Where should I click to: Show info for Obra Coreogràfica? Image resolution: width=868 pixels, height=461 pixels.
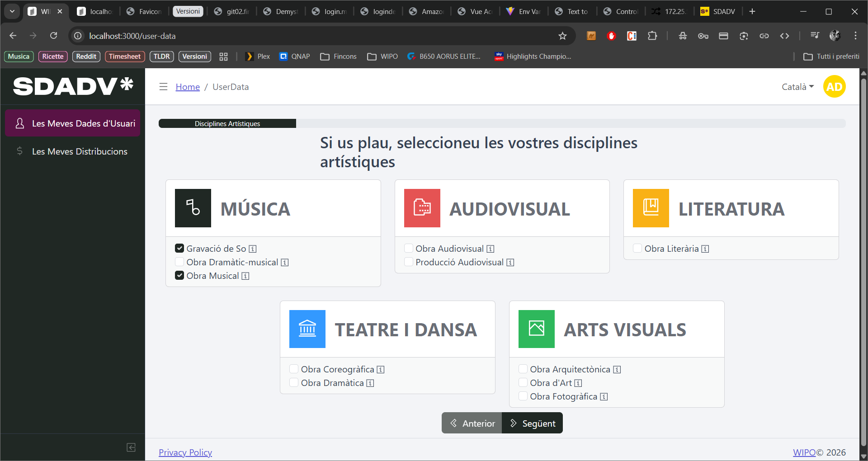[381, 370]
